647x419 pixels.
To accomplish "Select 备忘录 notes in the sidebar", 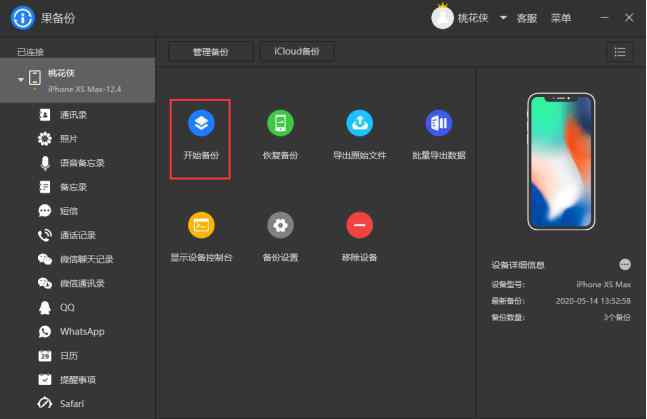I will [78, 187].
